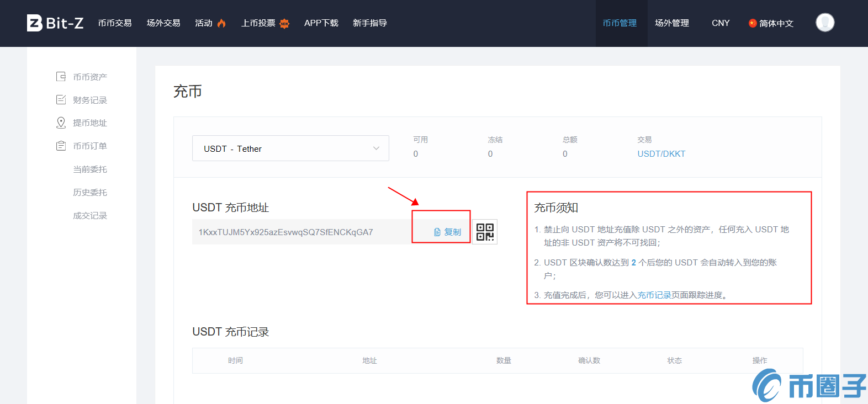The width and height of the screenshot is (868, 404).
Task: Open the 简体中文 language selector
Action: coord(771,23)
